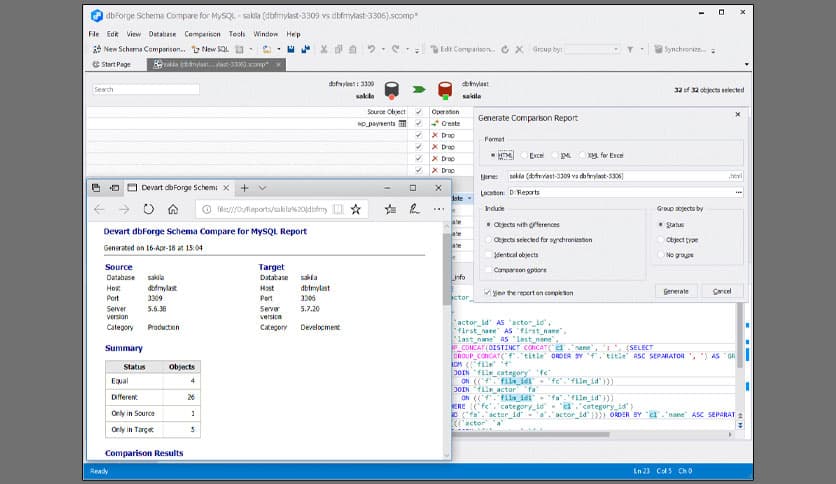The width and height of the screenshot is (836, 484).
Task: Click the Synchronize toolbar button
Action: click(x=680, y=49)
